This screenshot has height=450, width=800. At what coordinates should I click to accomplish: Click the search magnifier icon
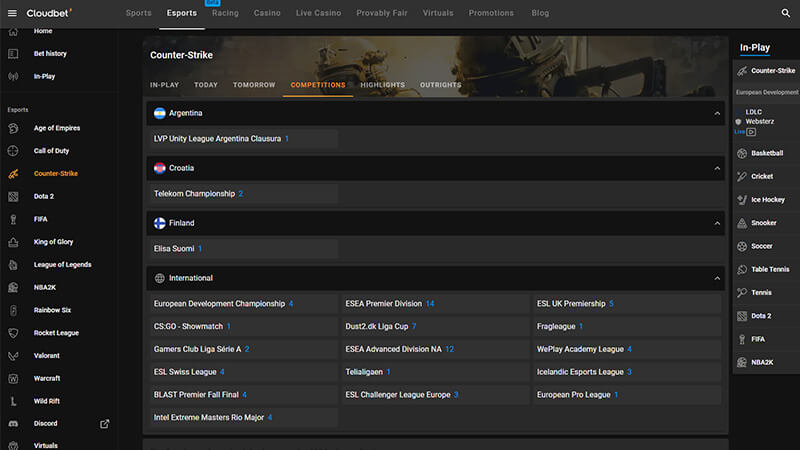click(x=785, y=13)
